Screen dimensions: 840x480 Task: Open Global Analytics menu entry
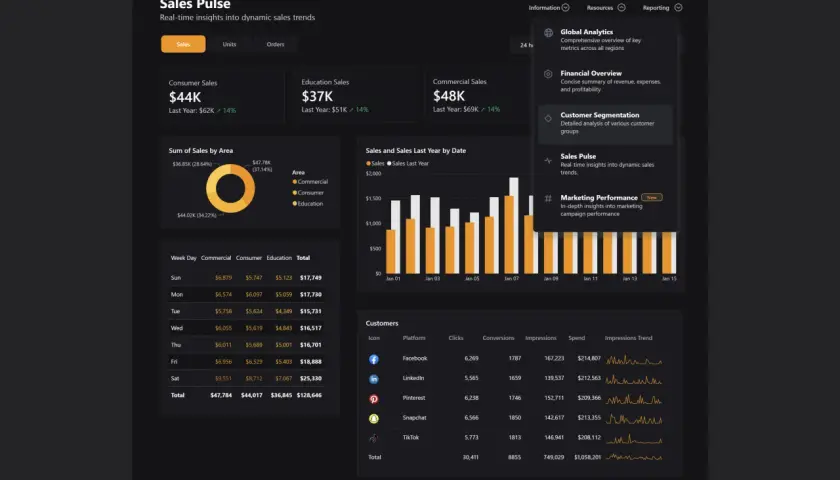(605, 40)
